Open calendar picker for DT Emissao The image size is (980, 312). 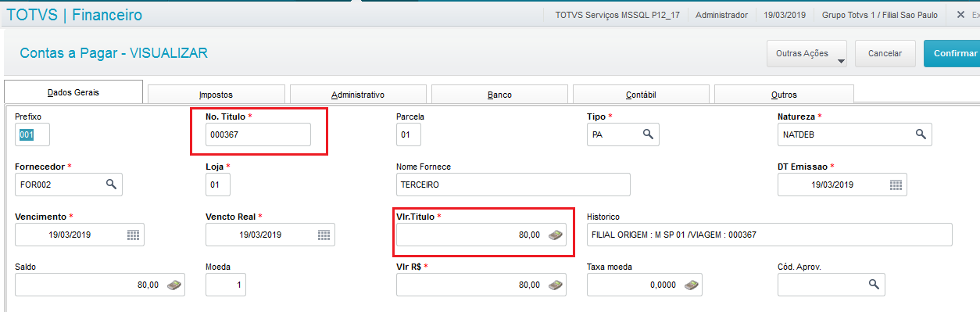click(896, 185)
